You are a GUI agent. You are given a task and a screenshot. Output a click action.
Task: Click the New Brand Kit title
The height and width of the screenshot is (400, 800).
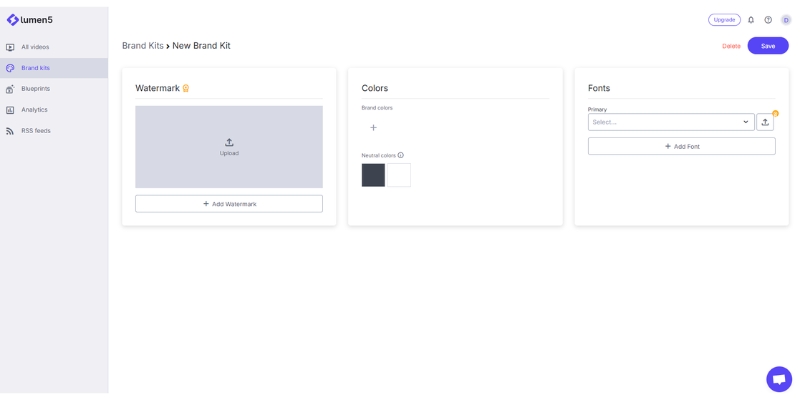[202, 45]
